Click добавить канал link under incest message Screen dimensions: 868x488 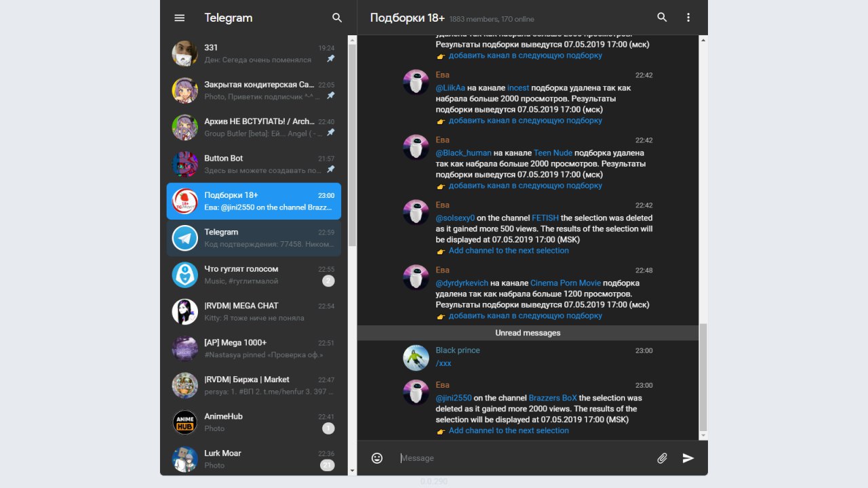coord(525,121)
